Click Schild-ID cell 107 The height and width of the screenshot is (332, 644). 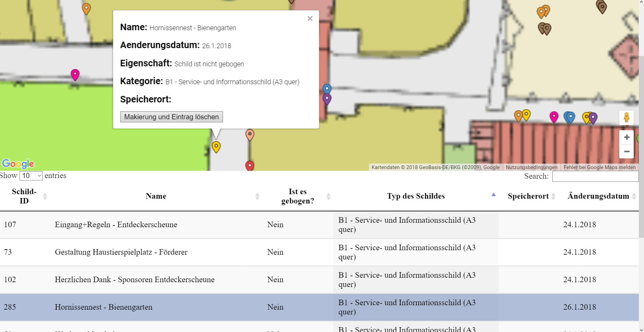pos(10,225)
